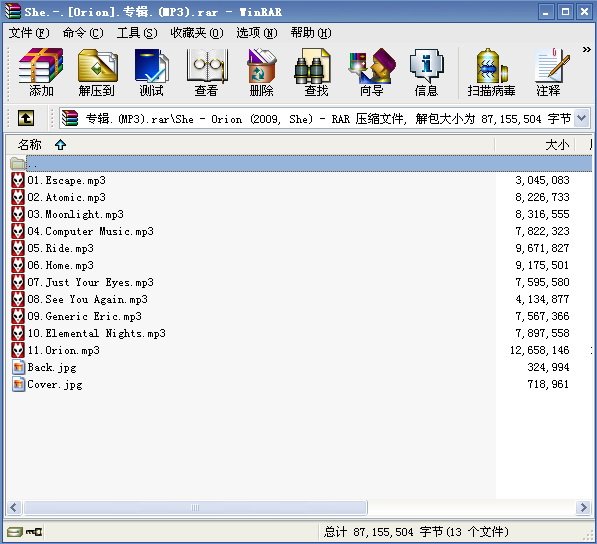
Task: Open the Favorites (收藏夹) menu
Action: click(x=197, y=33)
